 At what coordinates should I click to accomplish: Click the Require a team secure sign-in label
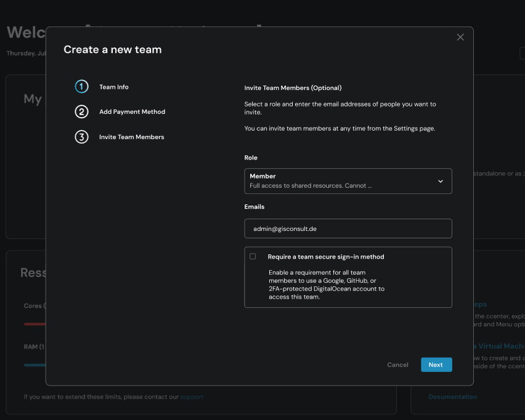coord(326,257)
